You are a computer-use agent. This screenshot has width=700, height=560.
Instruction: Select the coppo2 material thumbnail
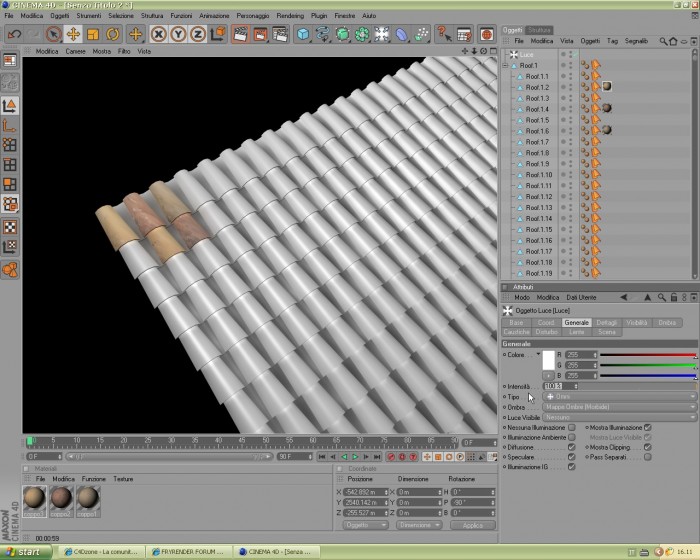point(61,501)
